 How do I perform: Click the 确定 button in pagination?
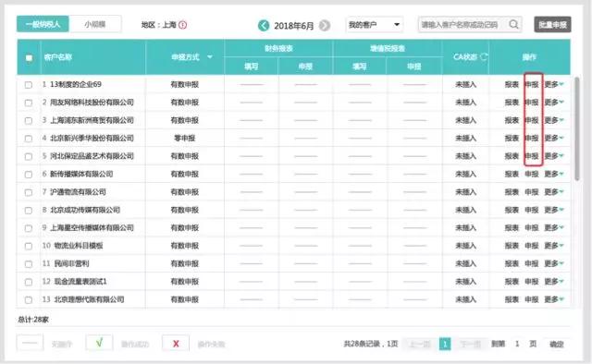[557, 345]
